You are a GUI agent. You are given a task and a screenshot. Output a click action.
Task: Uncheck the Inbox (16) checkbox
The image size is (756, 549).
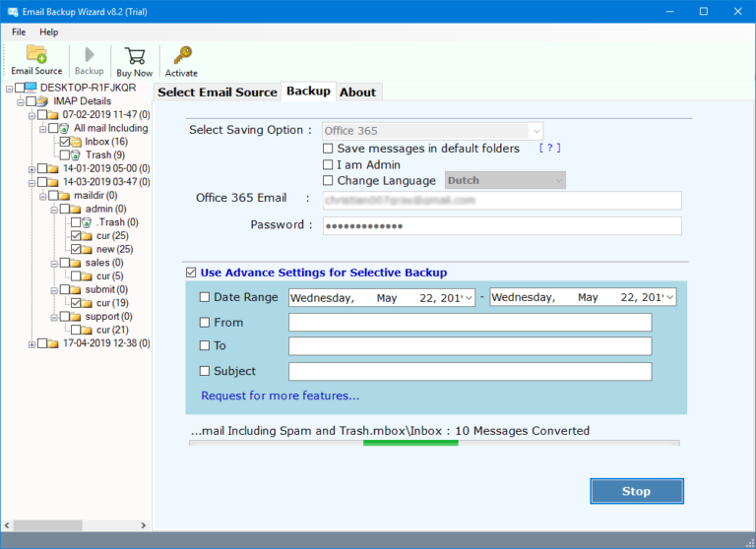tap(65, 142)
